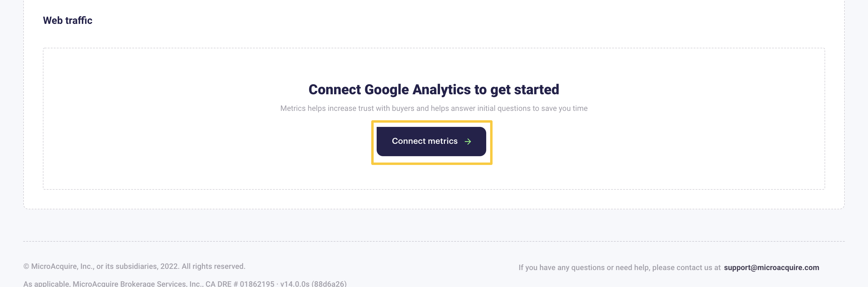The width and height of the screenshot is (868, 287).
Task: Click the copyright symbol in footer
Action: [26, 266]
